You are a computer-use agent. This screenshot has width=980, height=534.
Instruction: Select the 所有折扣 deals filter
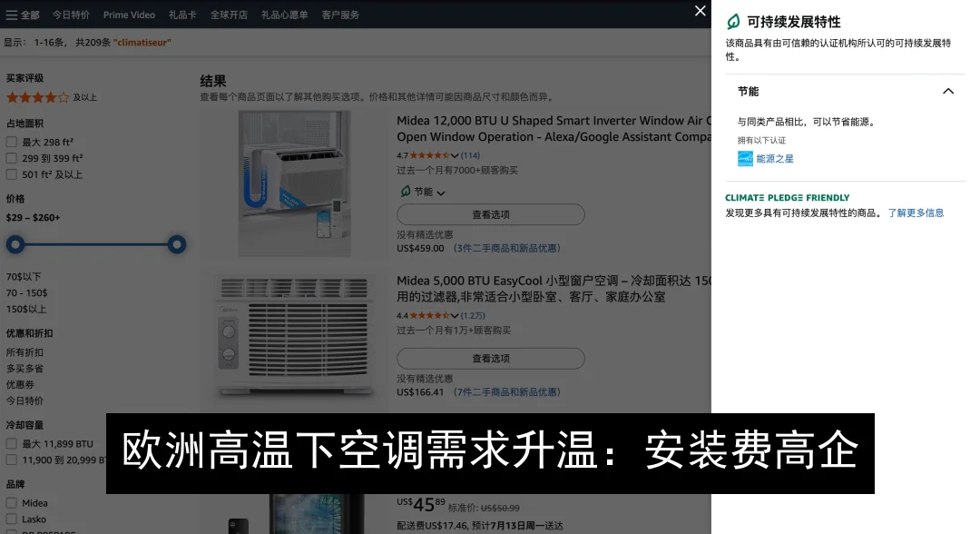[x=25, y=352]
